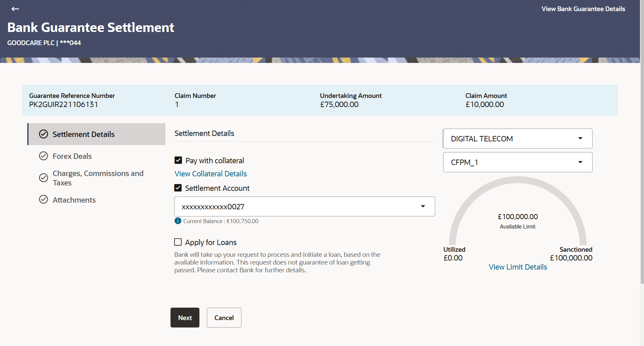The image size is (644, 346).
Task: Click the checkmark icon beside Settlement Details
Action: coord(43,134)
